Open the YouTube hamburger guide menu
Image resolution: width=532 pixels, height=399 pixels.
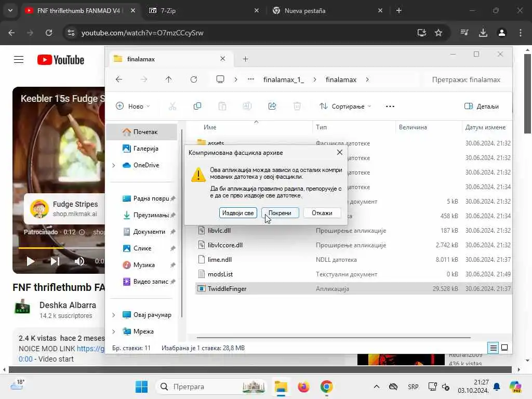(19, 60)
